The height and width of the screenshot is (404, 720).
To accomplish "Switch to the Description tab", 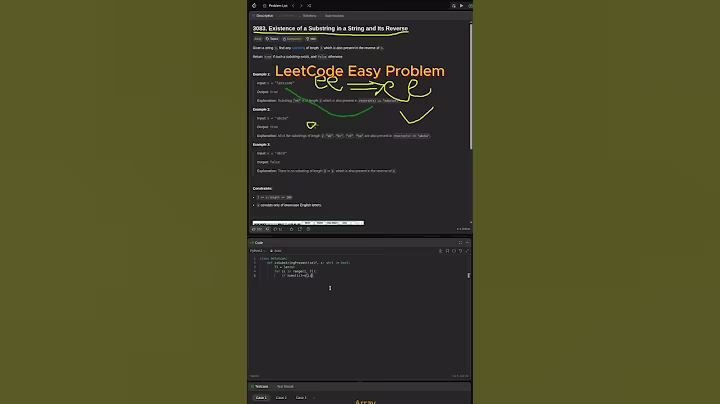I will [x=263, y=16].
